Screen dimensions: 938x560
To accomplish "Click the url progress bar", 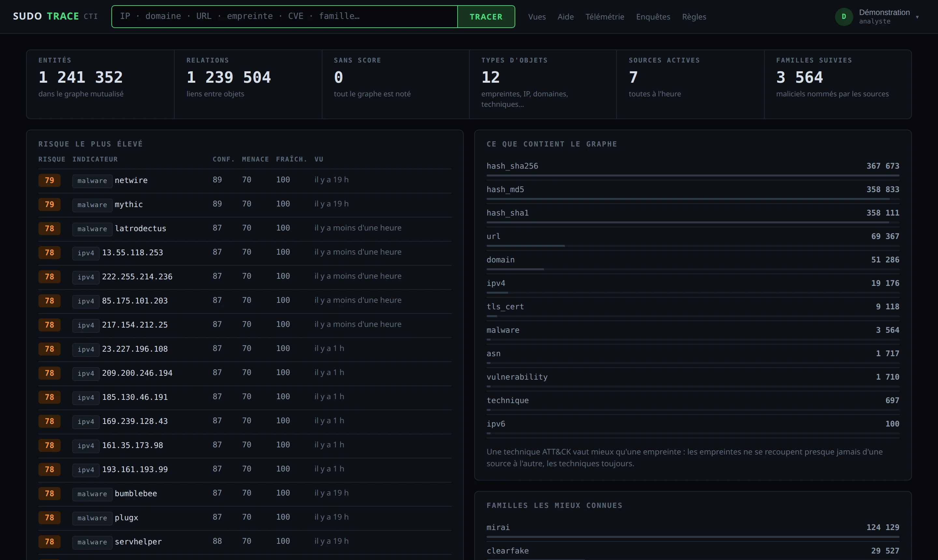I will (x=693, y=246).
